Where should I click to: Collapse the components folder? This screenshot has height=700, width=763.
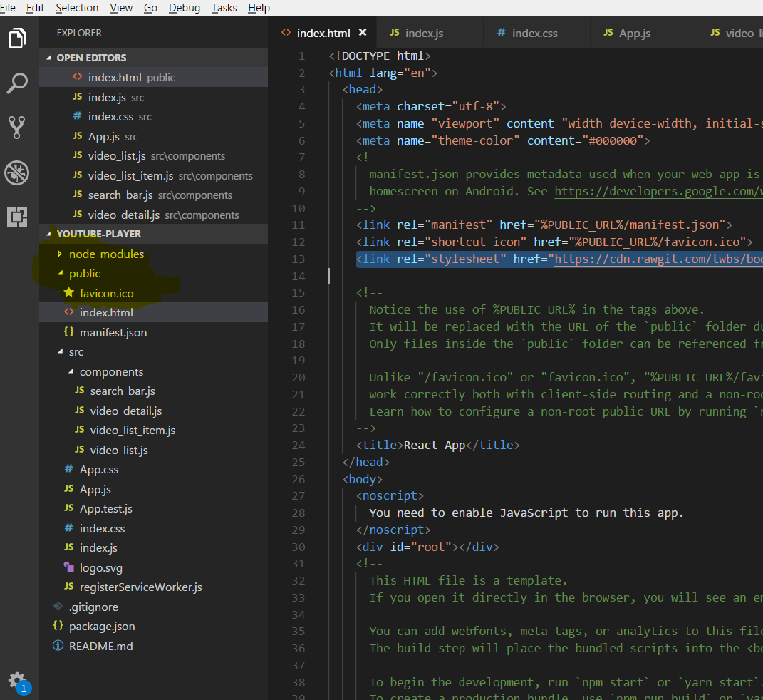click(111, 371)
